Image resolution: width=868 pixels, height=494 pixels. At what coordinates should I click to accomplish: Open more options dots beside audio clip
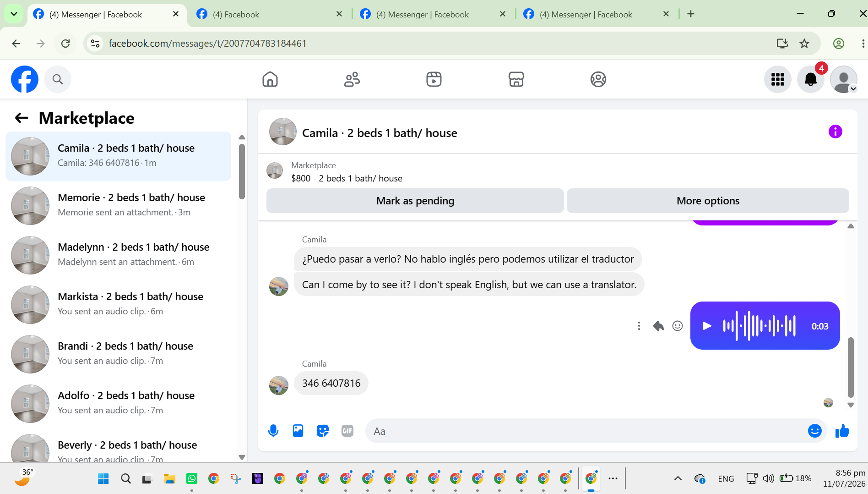pyautogui.click(x=639, y=326)
